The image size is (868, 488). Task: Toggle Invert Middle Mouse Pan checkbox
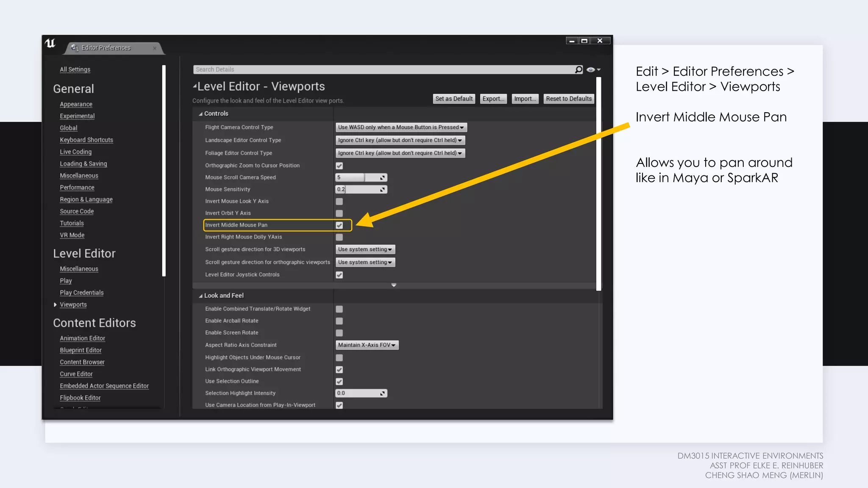(339, 225)
